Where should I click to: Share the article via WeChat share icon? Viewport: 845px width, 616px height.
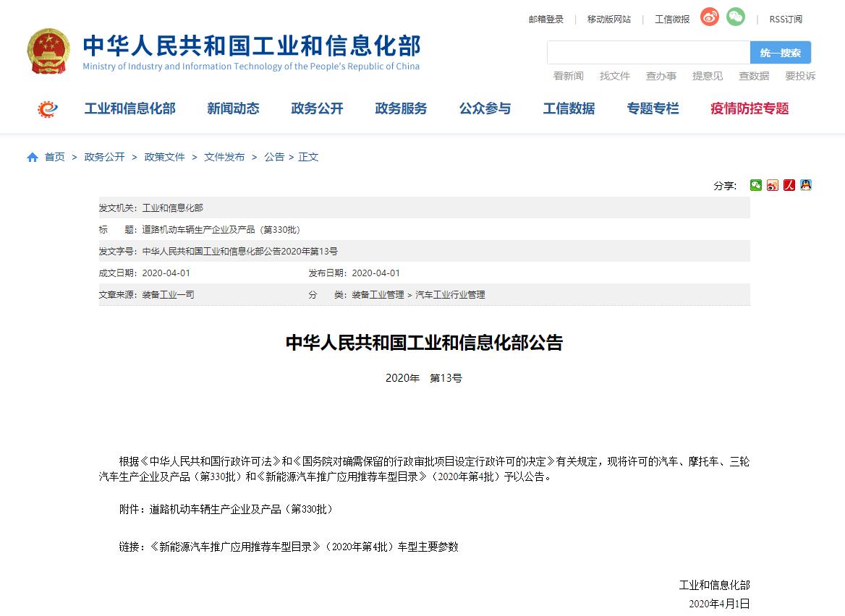coord(756,185)
